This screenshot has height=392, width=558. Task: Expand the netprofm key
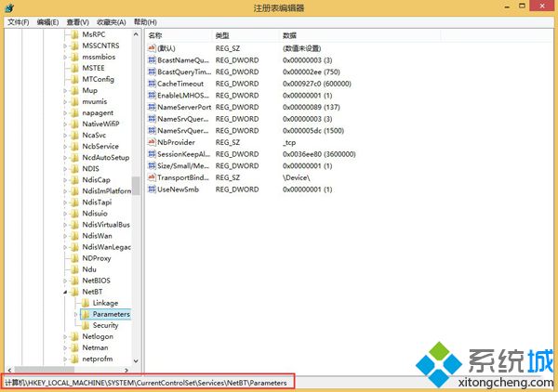(65, 359)
